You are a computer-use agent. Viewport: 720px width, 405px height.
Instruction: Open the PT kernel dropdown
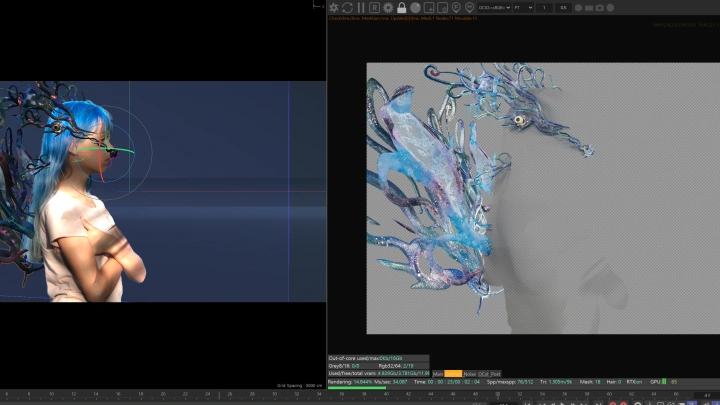522,7
